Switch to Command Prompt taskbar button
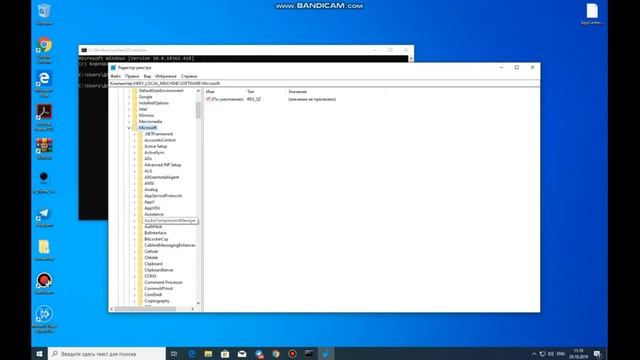The width and height of the screenshot is (640, 360). (309, 354)
